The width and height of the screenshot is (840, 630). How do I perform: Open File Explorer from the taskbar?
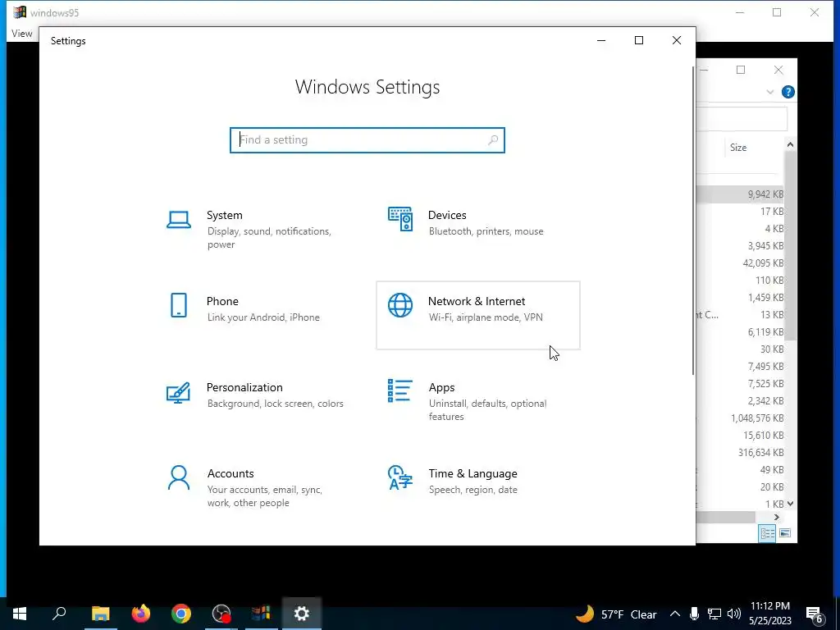pos(100,614)
